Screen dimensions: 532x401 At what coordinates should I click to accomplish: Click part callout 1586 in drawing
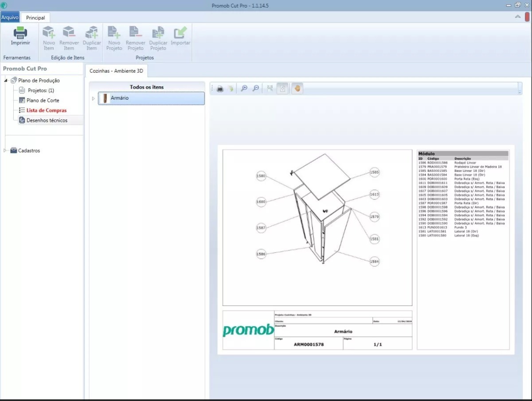click(x=261, y=254)
